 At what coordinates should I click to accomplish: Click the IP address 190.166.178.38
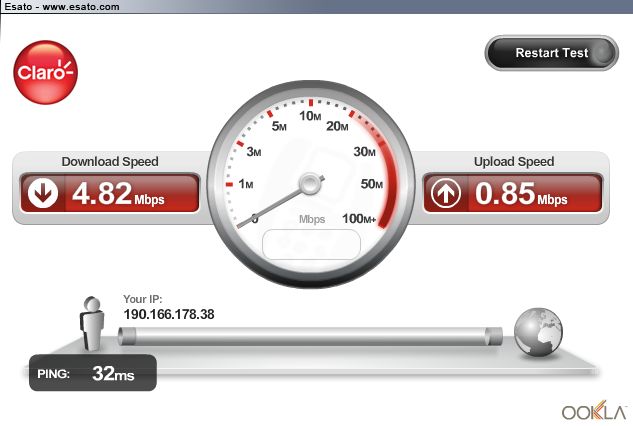click(x=169, y=314)
